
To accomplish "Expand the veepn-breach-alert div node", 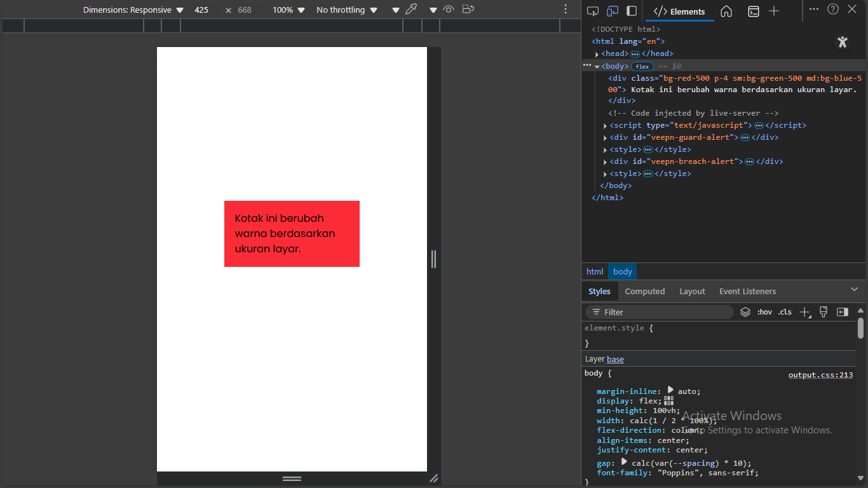I will point(605,162).
